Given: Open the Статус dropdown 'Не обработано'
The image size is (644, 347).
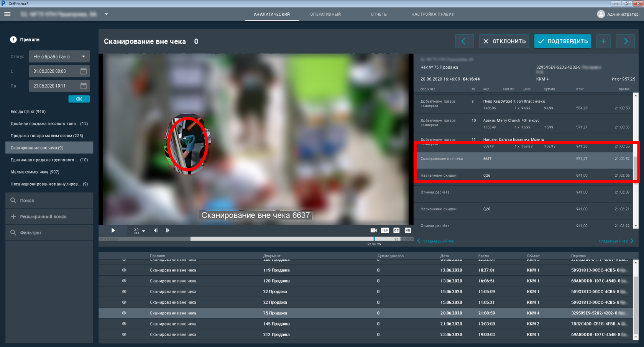Looking at the screenshot, I should [x=59, y=56].
